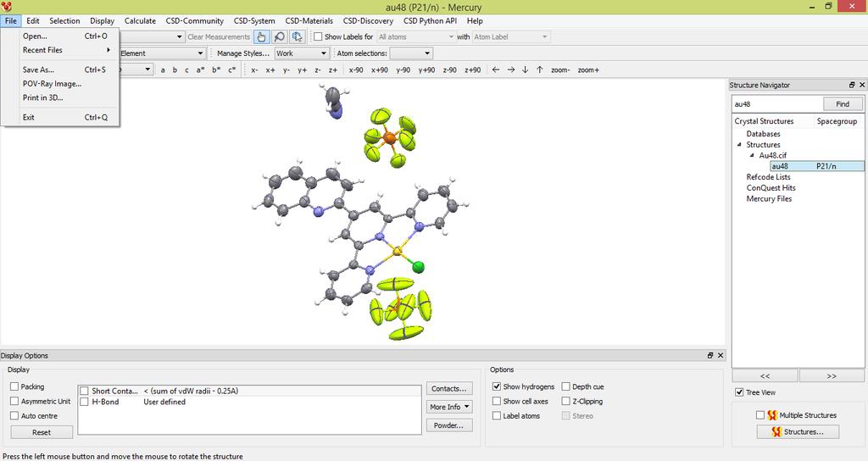Viewport: 868px width, 461px height.
Task: Click the Structures... button
Action: [798, 431]
